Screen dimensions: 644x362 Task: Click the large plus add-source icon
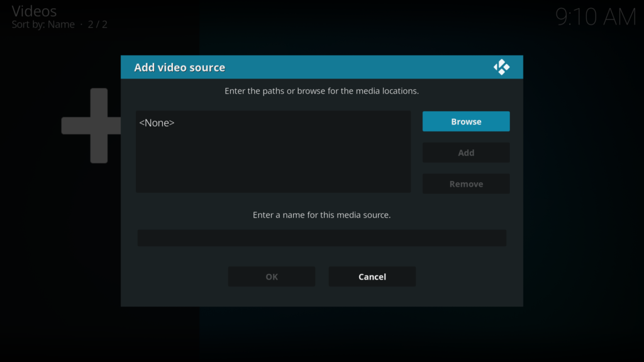[91, 126]
